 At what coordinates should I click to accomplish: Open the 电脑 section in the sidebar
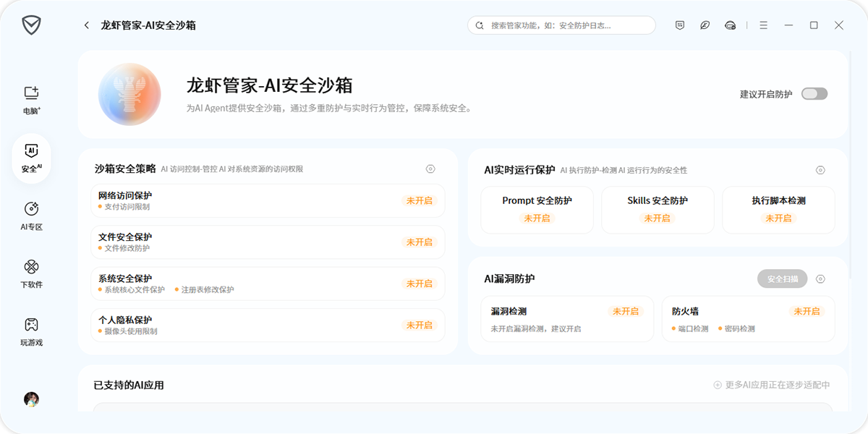30,98
